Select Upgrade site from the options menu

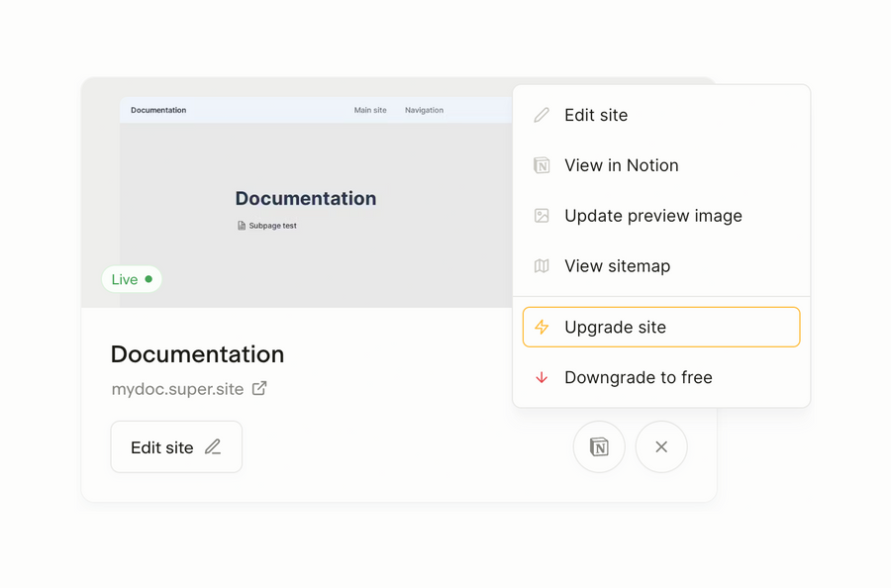point(614,327)
